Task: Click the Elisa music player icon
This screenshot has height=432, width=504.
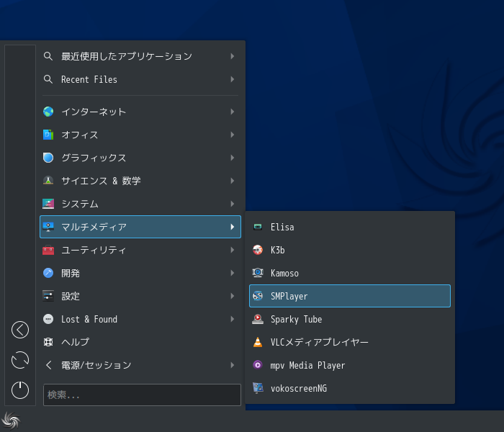Action: (x=258, y=227)
